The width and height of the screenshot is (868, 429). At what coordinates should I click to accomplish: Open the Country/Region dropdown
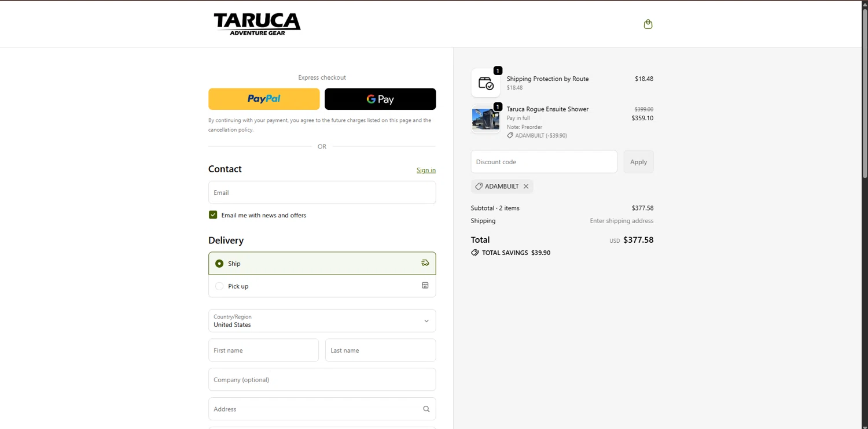[322, 321]
